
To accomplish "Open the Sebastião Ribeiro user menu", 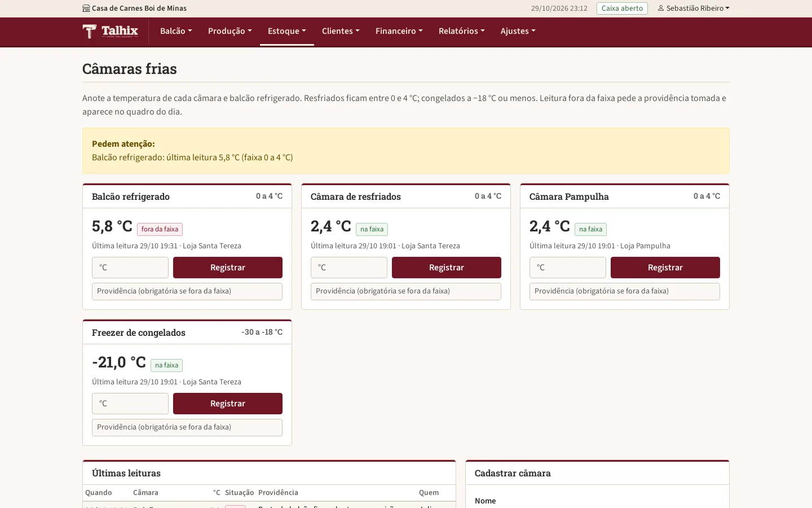I will [x=694, y=8].
